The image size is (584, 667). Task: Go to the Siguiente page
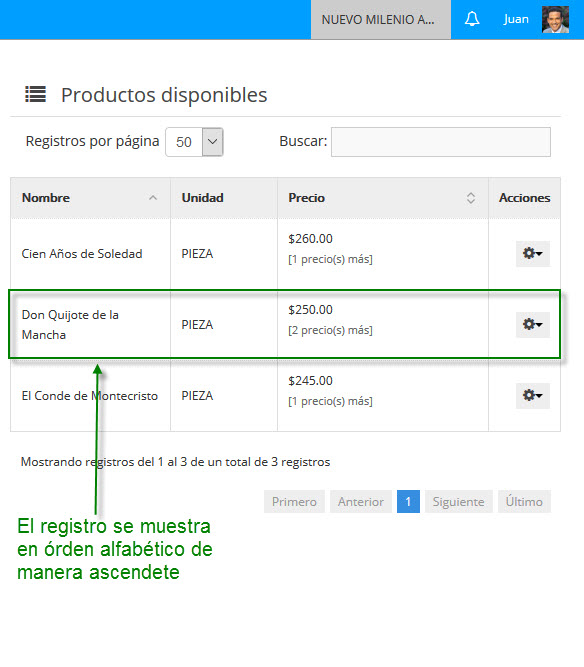(x=459, y=502)
